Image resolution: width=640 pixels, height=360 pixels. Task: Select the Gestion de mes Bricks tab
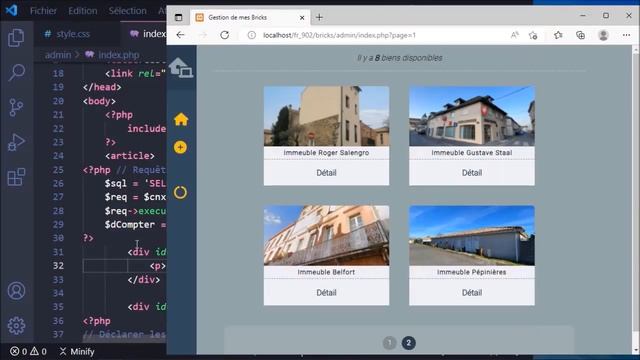(x=250, y=18)
